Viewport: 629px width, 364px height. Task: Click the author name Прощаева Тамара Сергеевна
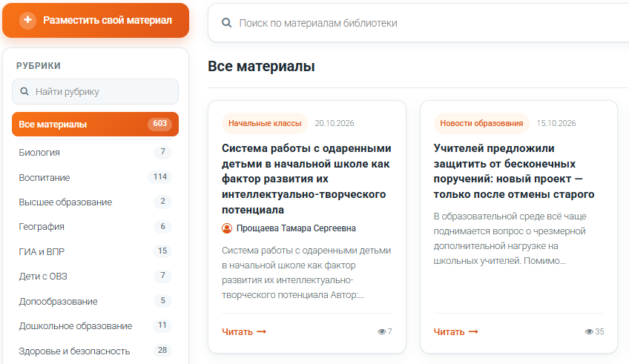tap(296, 228)
